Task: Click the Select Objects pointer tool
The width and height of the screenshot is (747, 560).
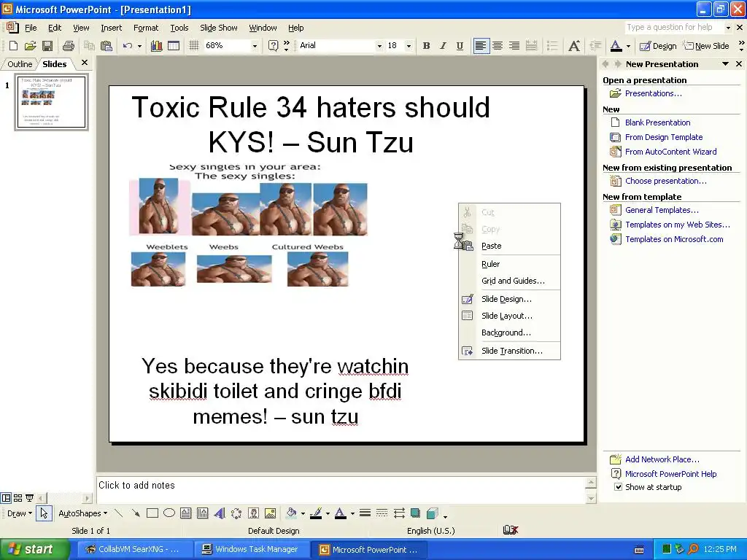Action: click(x=44, y=513)
